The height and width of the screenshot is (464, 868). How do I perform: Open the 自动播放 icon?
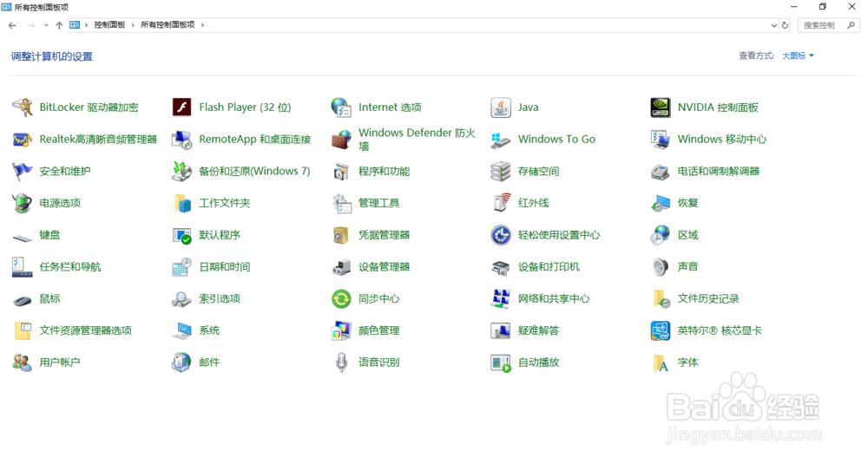[501, 363]
